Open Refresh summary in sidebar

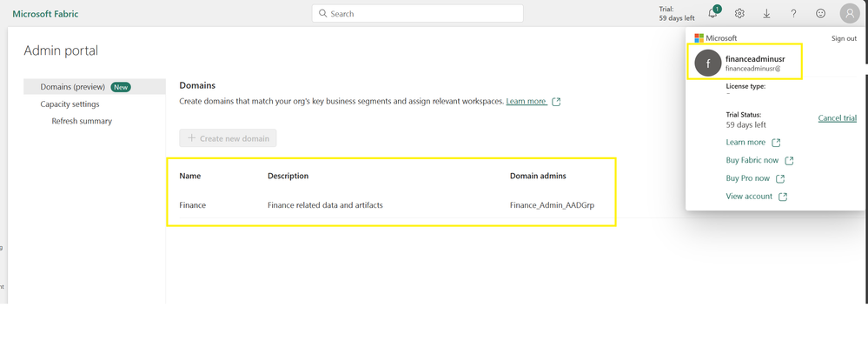[x=82, y=121]
